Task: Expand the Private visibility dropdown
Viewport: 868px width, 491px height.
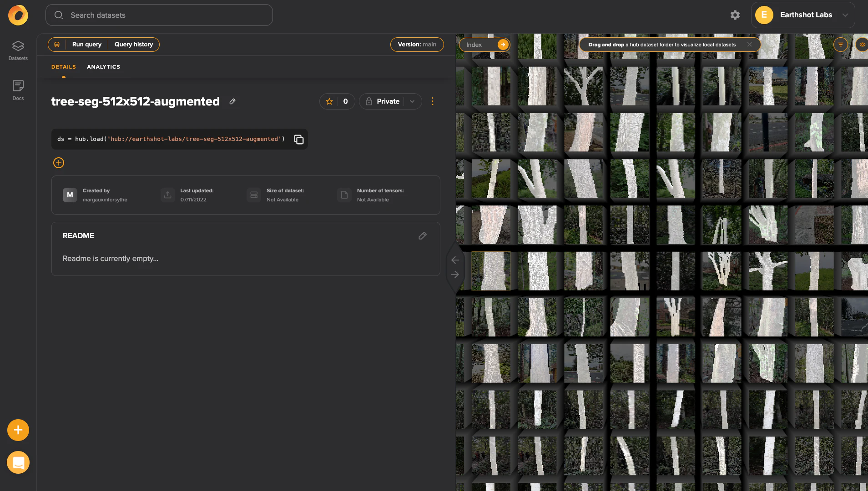Action: (412, 101)
